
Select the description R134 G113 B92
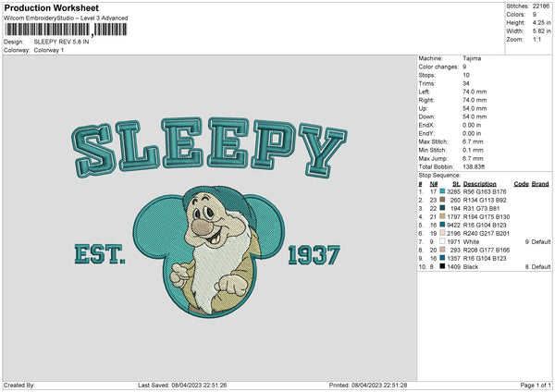pyautogui.click(x=485, y=200)
